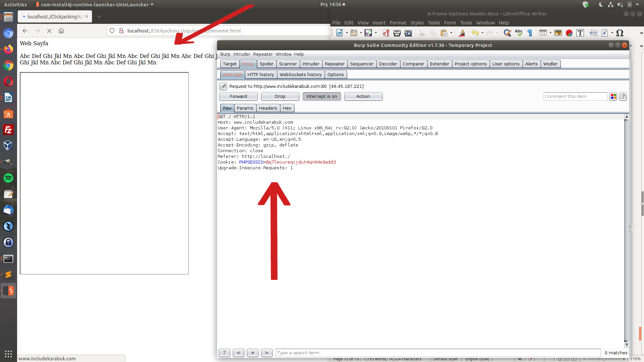Open new Writer document dropdown arrow
Image resolution: width=644 pixels, height=362 pixels.
click(x=346, y=33)
